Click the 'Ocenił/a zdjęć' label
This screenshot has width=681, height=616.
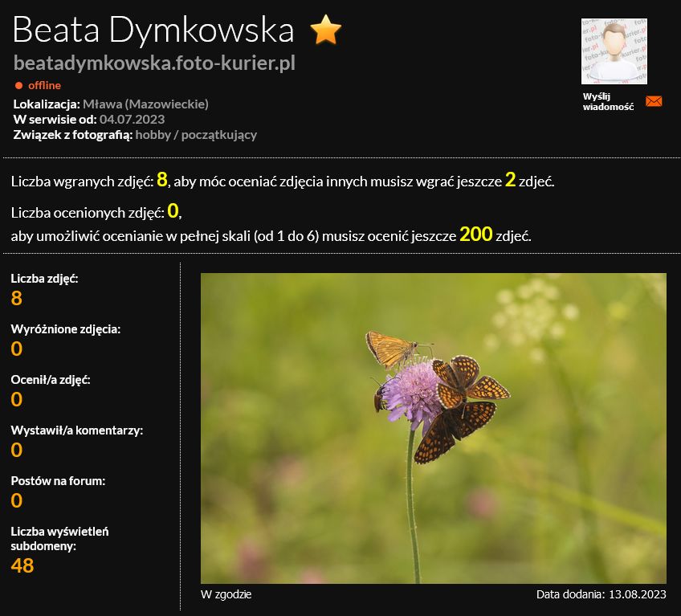tap(51, 380)
